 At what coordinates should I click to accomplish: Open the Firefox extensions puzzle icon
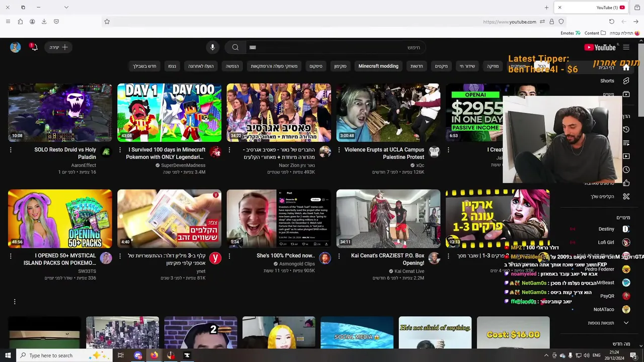(x=20, y=22)
